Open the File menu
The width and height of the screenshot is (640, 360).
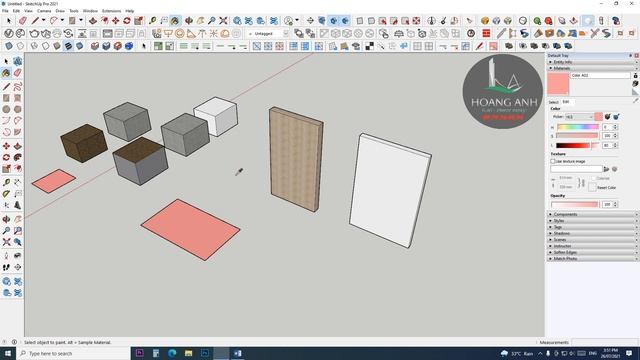[5, 11]
